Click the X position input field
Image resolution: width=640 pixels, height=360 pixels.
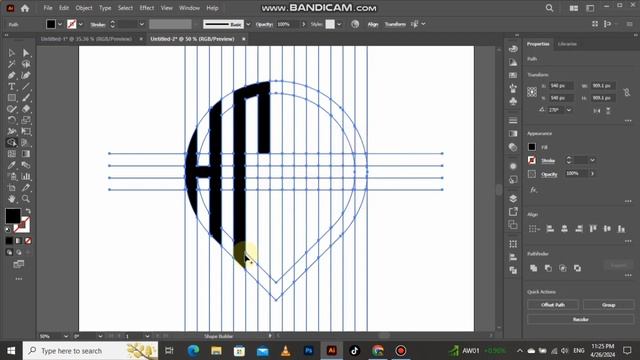[x=561, y=86]
